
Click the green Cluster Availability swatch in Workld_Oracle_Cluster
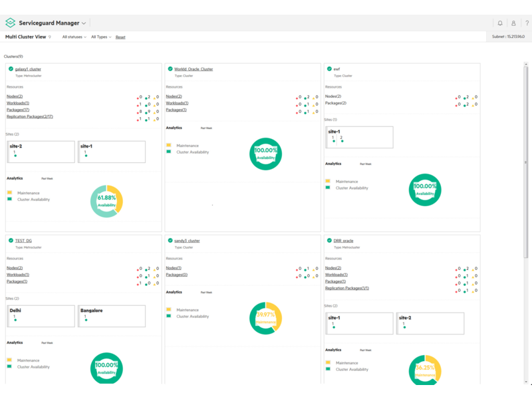(x=169, y=152)
